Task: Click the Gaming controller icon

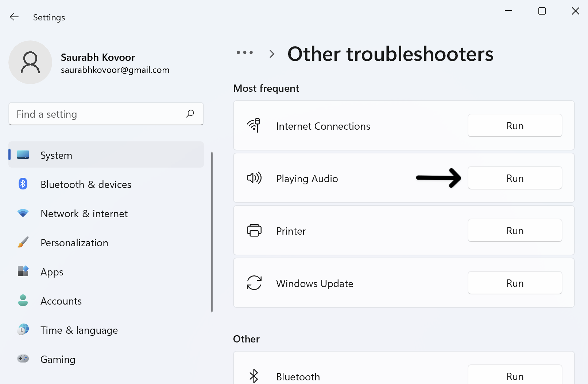Action: pos(23,358)
